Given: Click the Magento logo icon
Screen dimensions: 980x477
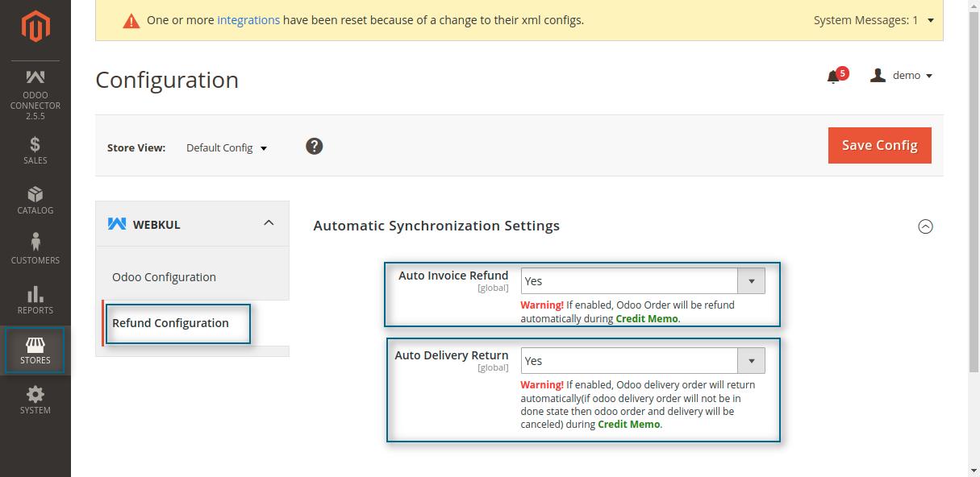Looking at the screenshot, I should point(35,27).
